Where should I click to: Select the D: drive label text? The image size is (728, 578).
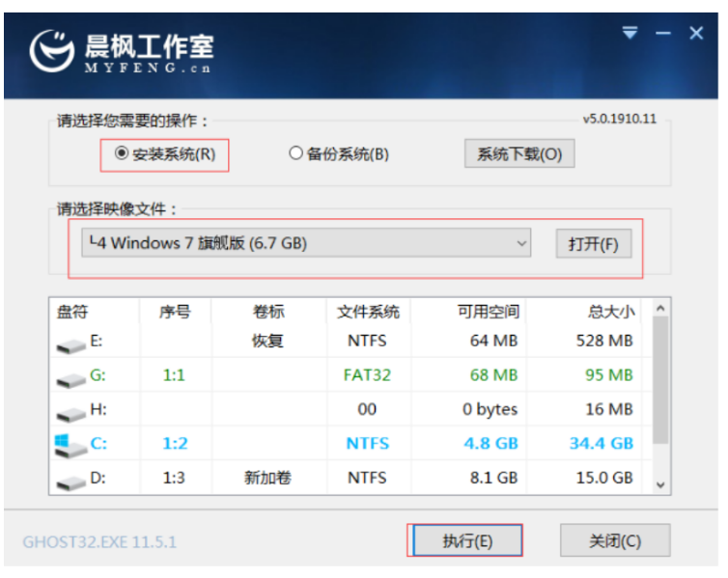(98, 478)
